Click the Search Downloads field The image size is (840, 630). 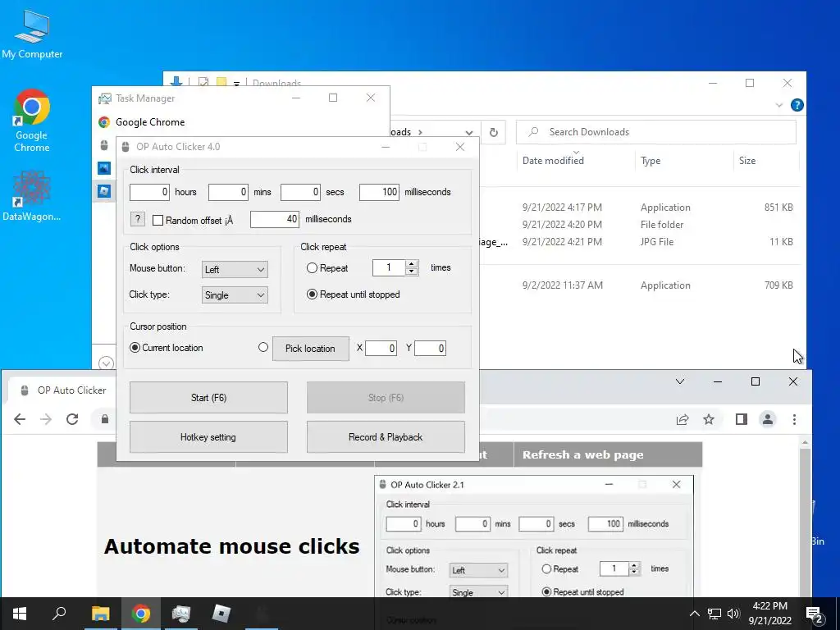tap(655, 132)
